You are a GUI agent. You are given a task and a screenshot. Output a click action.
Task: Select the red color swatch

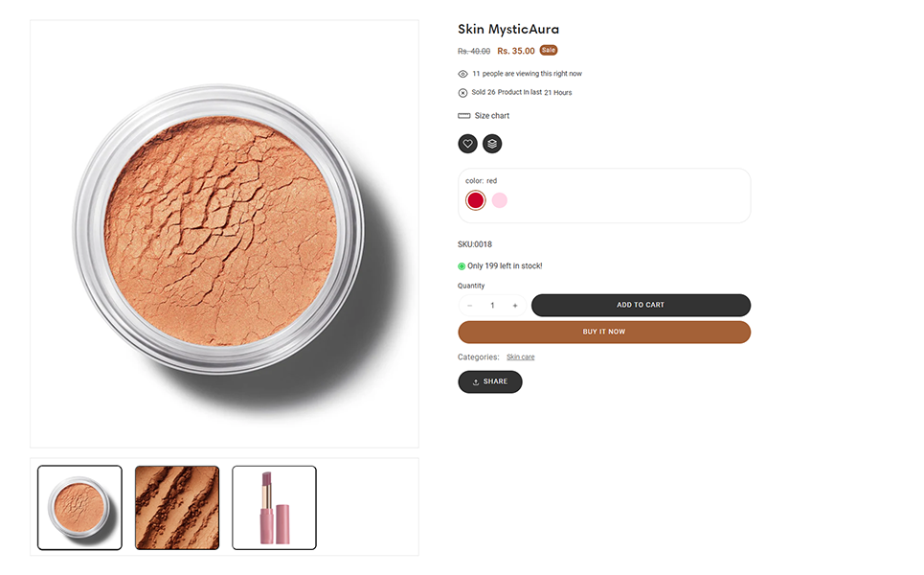point(476,200)
